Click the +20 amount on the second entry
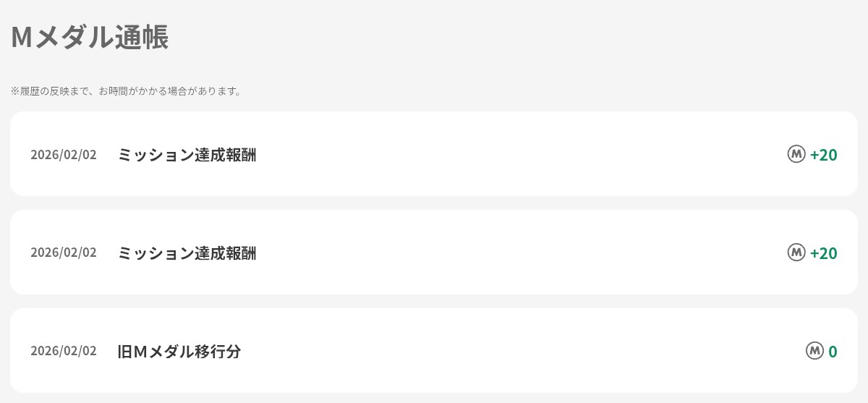 pos(824,253)
